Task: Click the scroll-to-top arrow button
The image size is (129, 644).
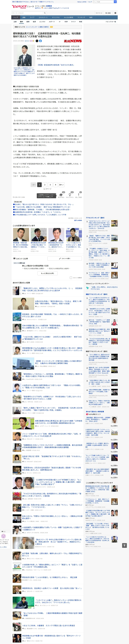Action: 124,545
